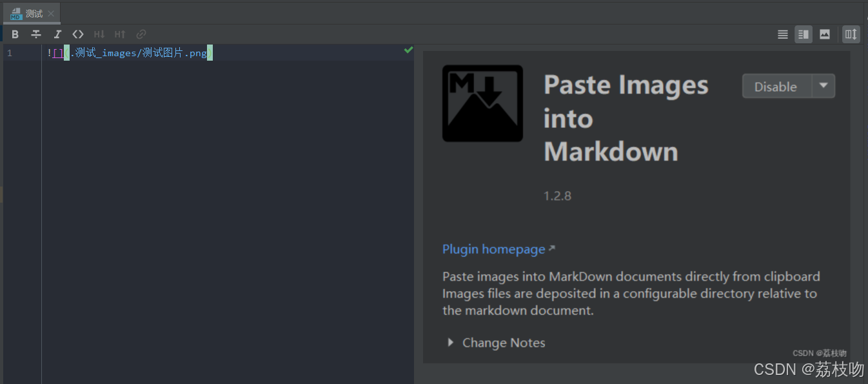Click the Paste Images plugin logo
This screenshot has height=384, width=868.
tap(482, 103)
